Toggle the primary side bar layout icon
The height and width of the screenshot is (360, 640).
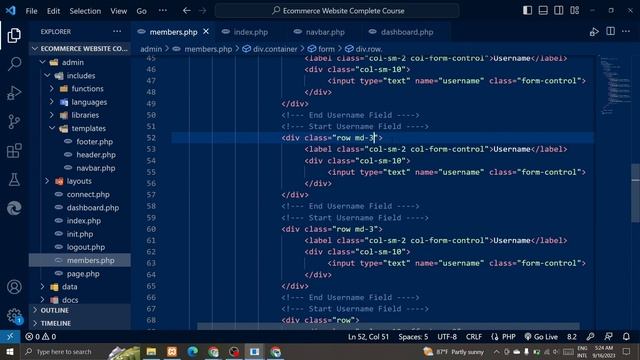click(527, 11)
